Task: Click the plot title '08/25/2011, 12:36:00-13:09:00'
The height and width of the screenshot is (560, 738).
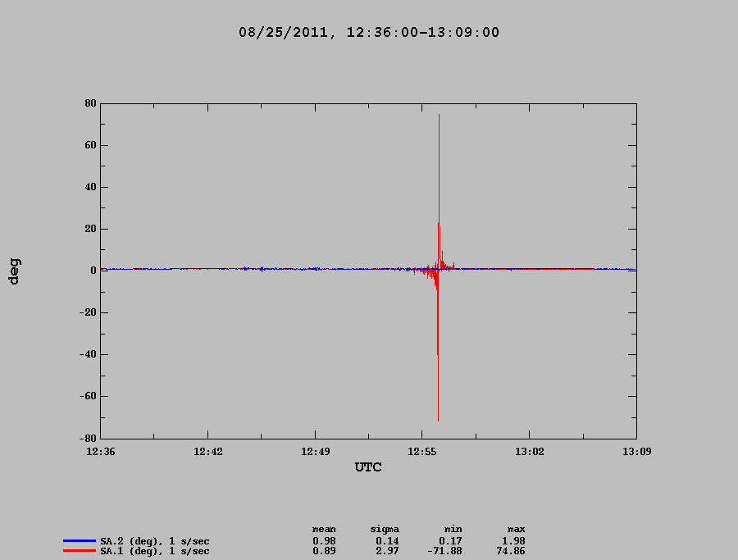Action: tap(368, 33)
